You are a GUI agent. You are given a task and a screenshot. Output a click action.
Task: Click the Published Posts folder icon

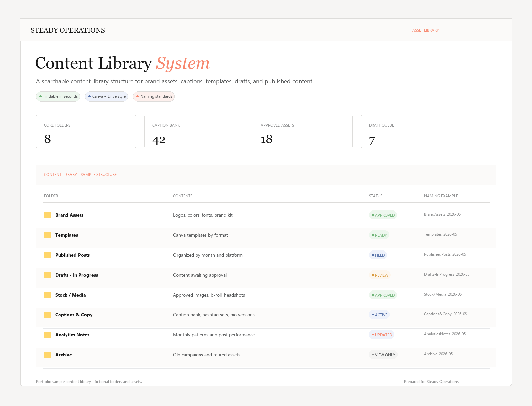coord(47,255)
